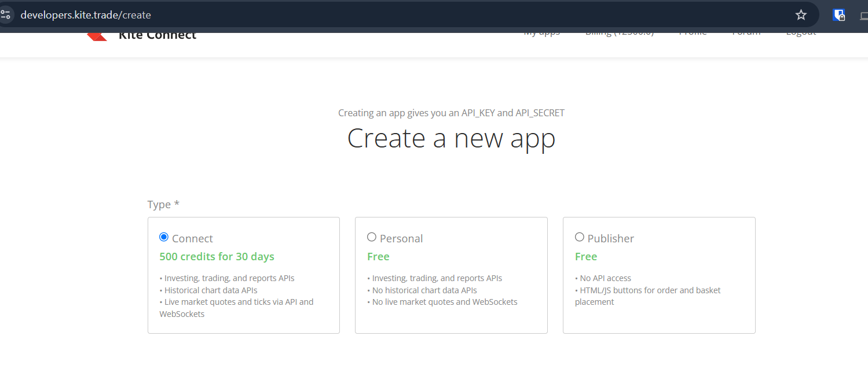Bookmark this page with the star icon
This screenshot has width=868, height=369.
(x=801, y=15)
